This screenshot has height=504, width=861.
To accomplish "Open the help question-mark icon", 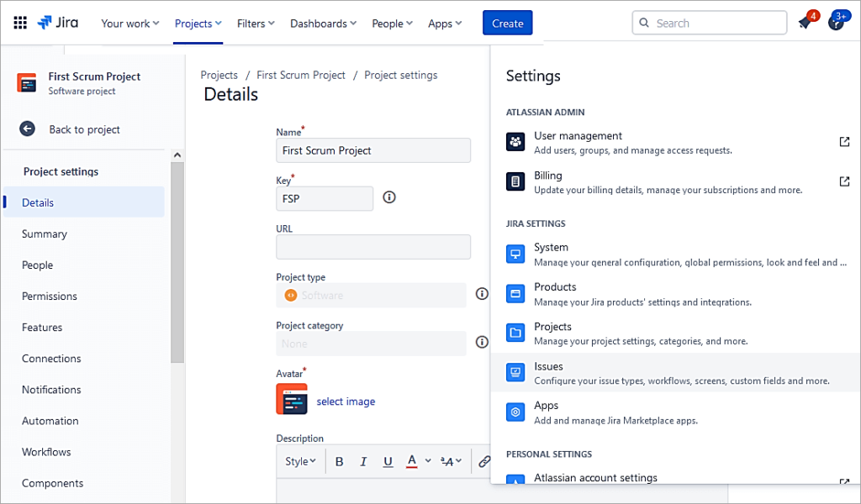I will click(836, 23).
